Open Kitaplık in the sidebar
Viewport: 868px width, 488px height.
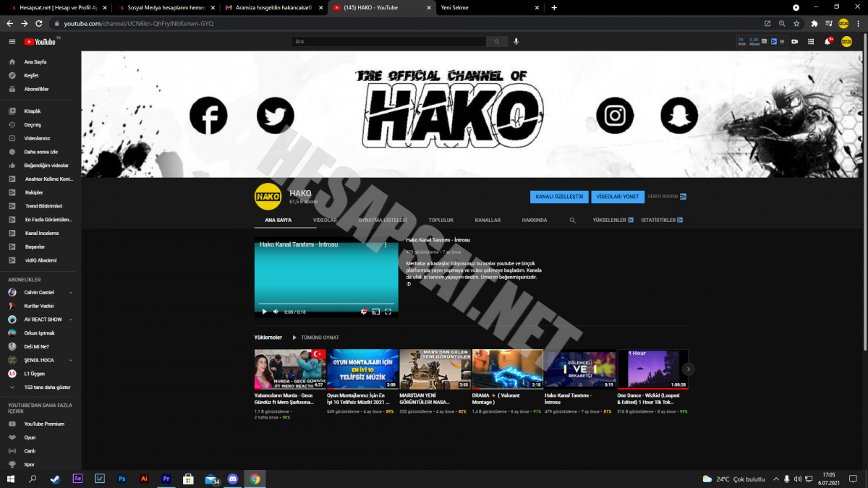click(x=33, y=111)
